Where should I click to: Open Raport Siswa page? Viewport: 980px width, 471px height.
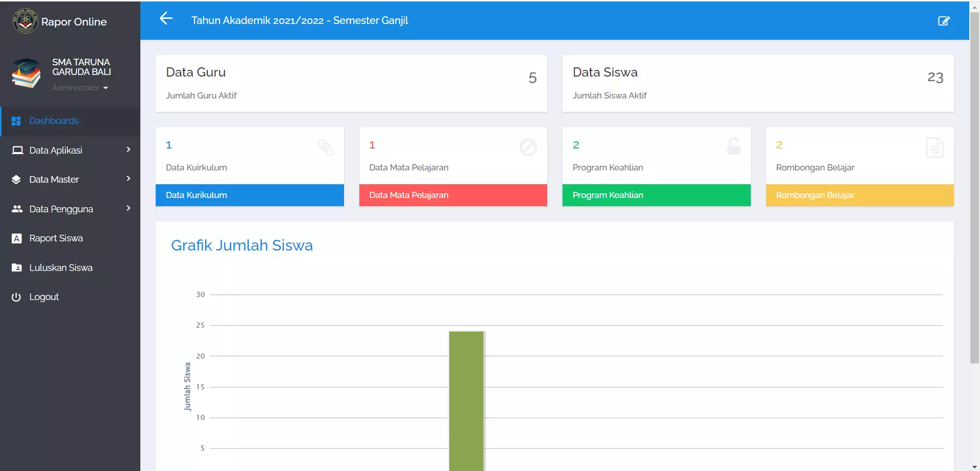pyautogui.click(x=70, y=238)
